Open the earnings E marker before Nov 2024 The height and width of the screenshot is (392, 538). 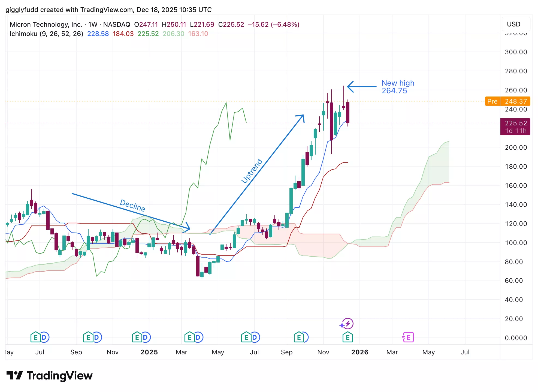88,337
